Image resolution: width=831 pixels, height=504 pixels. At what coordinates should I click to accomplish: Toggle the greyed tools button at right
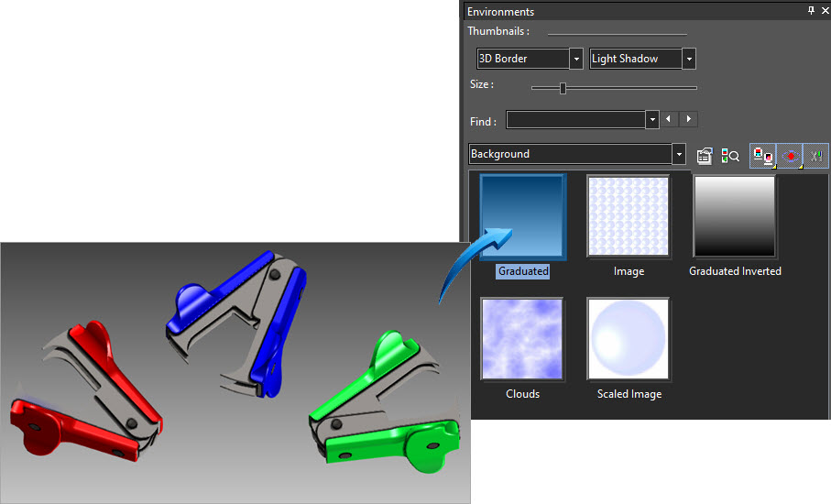coord(816,156)
